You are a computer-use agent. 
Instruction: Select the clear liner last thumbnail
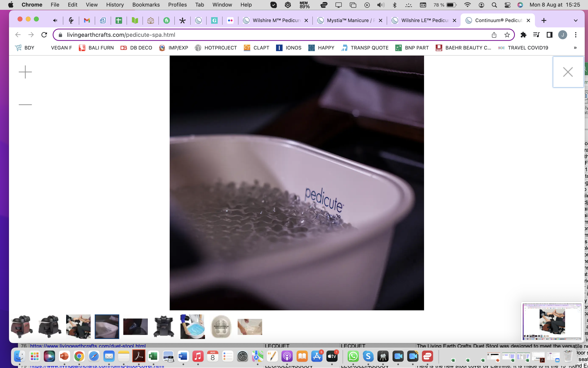pos(250,327)
